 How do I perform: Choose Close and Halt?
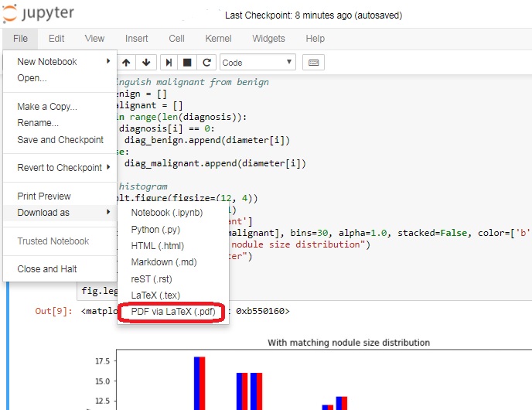coord(60,268)
